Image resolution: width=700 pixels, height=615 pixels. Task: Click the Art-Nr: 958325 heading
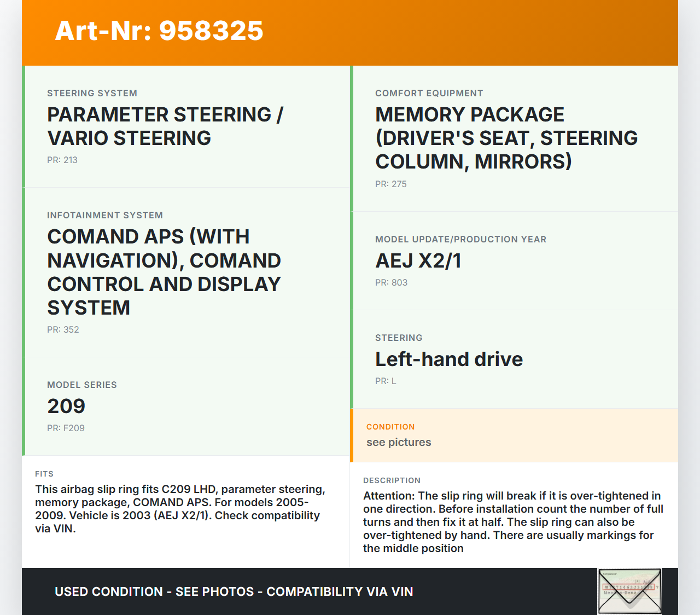pos(159,31)
